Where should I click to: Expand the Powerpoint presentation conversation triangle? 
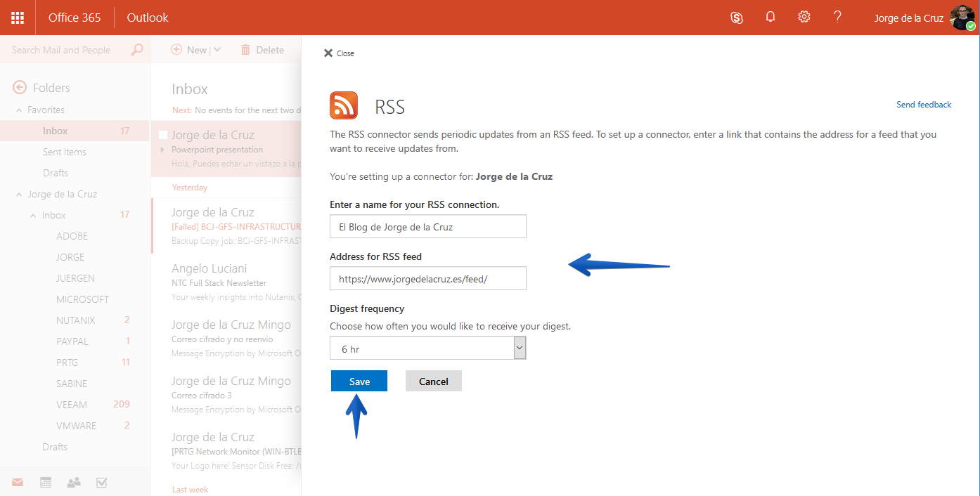point(162,150)
